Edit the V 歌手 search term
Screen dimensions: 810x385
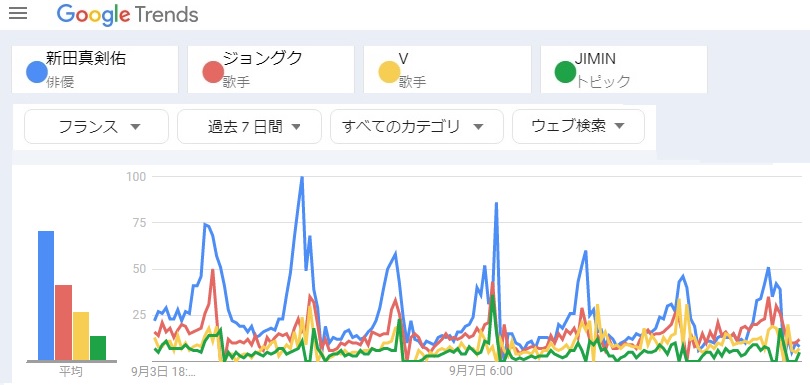[447, 70]
